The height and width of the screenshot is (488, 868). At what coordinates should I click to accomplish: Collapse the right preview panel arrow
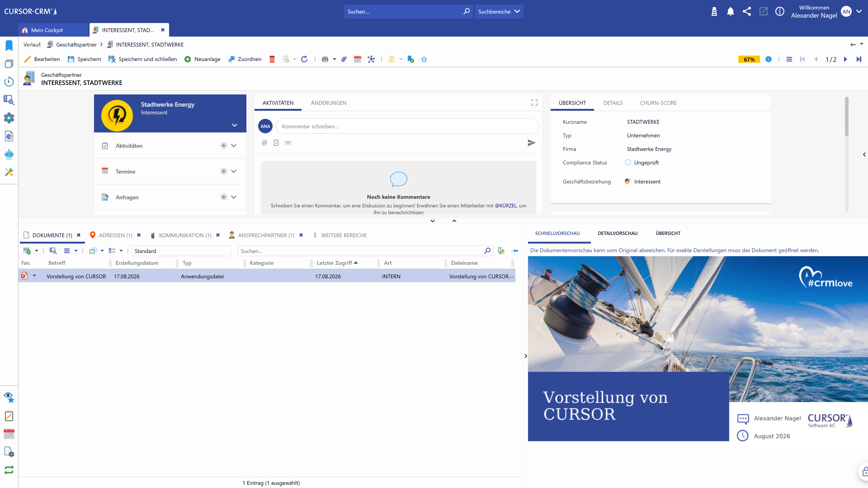click(526, 356)
